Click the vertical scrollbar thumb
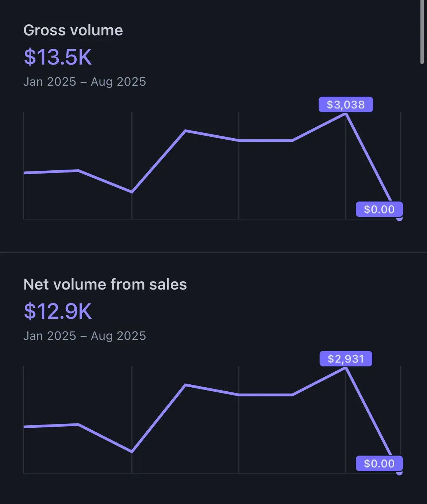Image resolution: width=427 pixels, height=504 pixels. (422, 32)
